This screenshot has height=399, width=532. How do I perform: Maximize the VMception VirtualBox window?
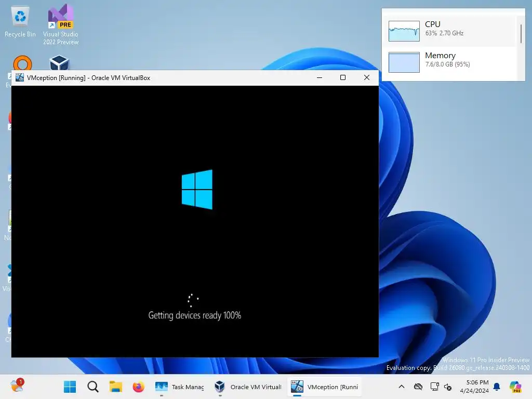pyautogui.click(x=343, y=77)
